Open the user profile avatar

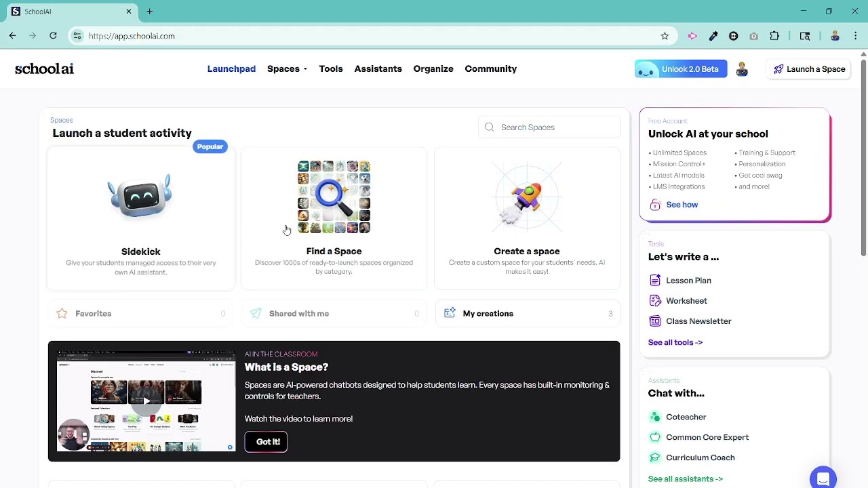click(x=742, y=69)
